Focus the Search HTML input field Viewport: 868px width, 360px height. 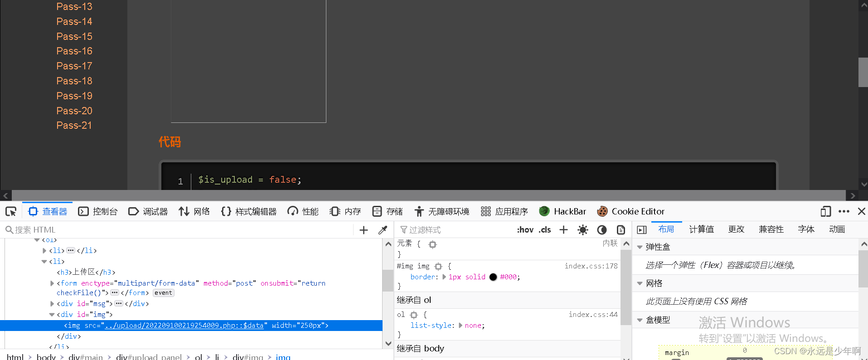click(179, 230)
